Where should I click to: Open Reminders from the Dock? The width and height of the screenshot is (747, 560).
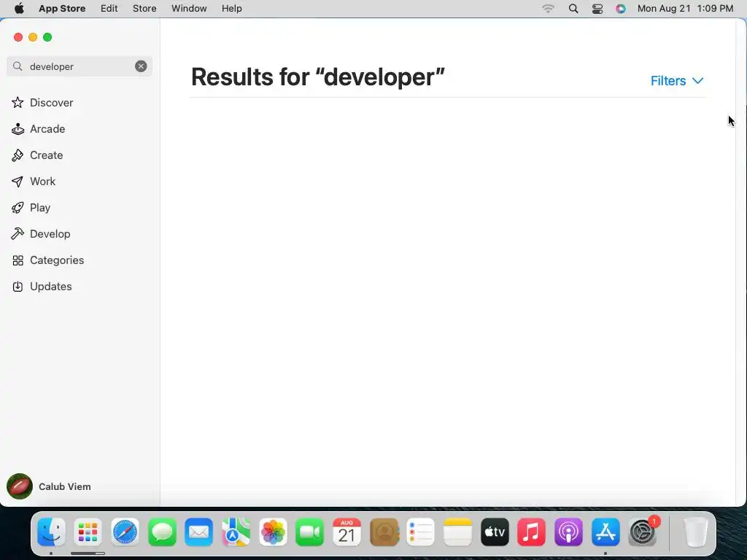(421, 532)
